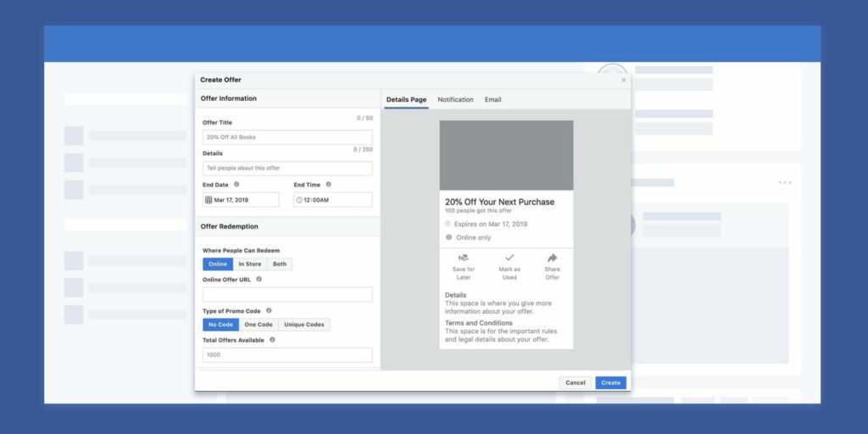Click the Total Offers Available info icon
Screen dimensions: 868x434
[x=272, y=340]
